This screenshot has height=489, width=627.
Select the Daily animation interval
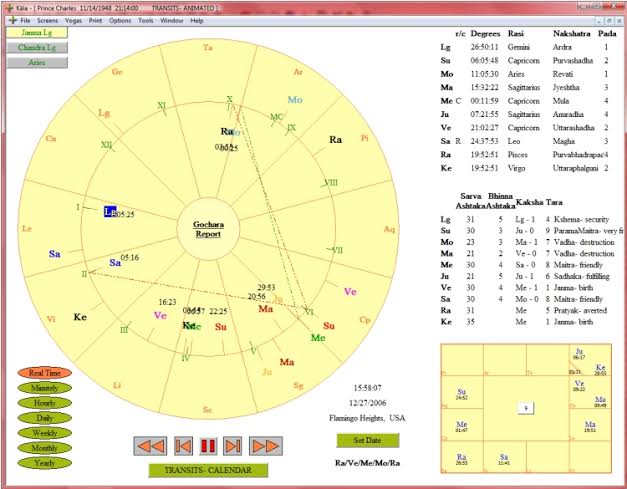pyautogui.click(x=45, y=418)
